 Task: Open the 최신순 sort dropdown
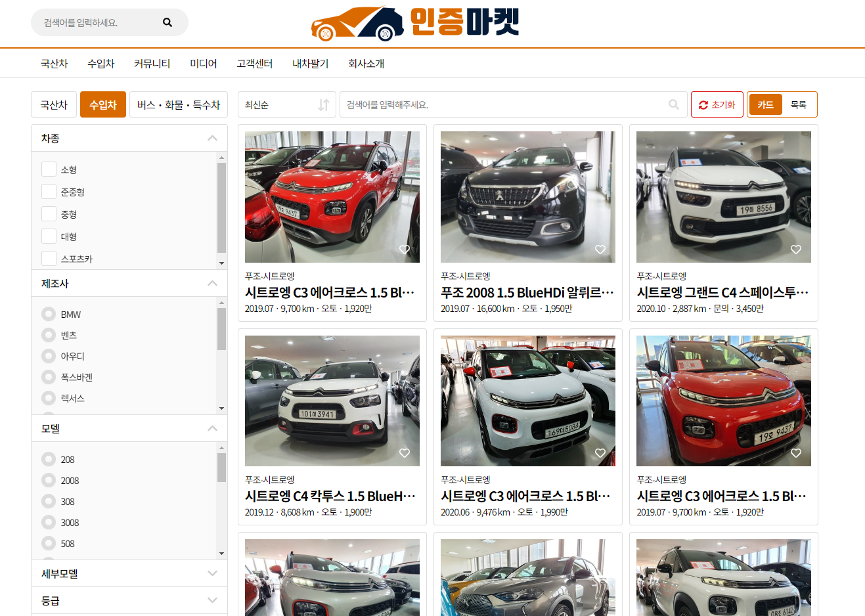coord(287,104)
